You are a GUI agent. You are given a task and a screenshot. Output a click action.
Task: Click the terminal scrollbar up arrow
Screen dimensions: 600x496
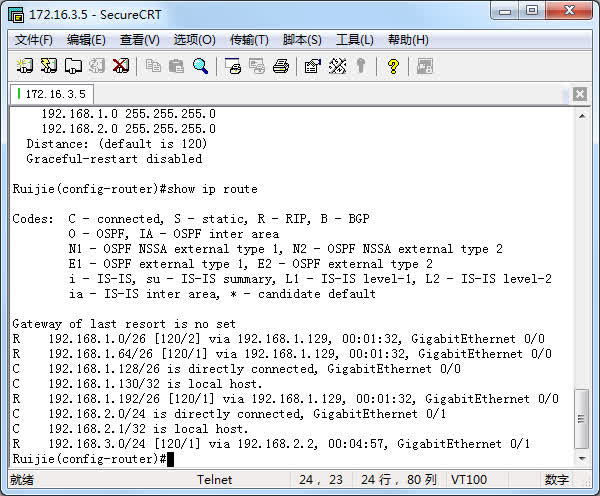pyautogui.click(x=582, y=114)
